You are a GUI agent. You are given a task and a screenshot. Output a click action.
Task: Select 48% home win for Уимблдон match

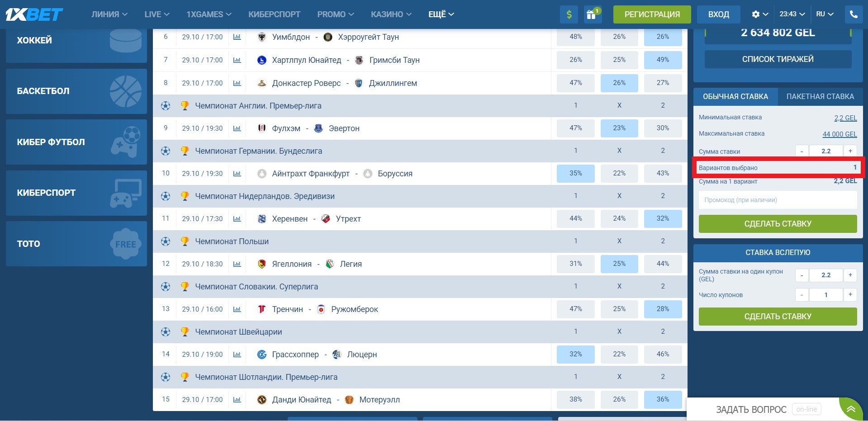point(576,37)
